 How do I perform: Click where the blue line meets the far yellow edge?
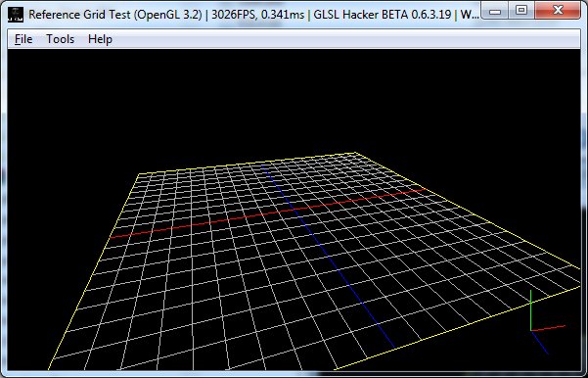click(x=261, y=165)
